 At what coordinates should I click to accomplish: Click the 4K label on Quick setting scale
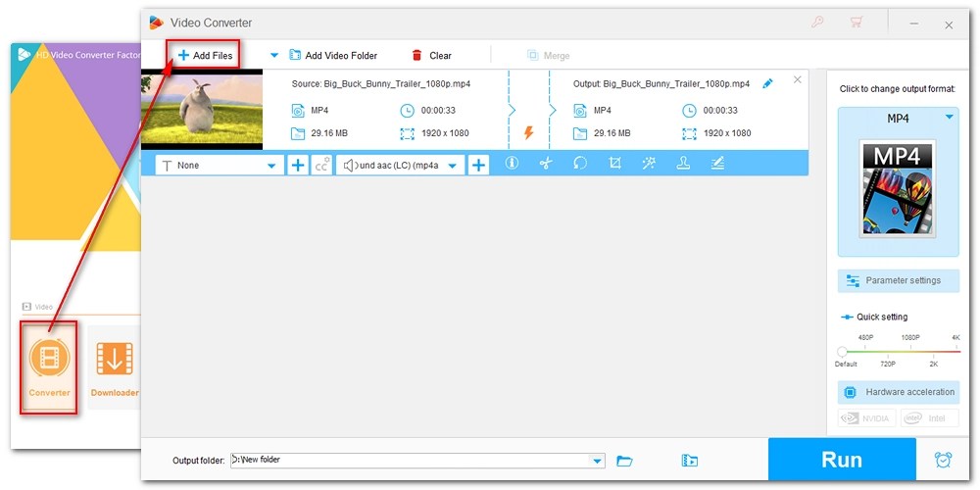(955, 337)
